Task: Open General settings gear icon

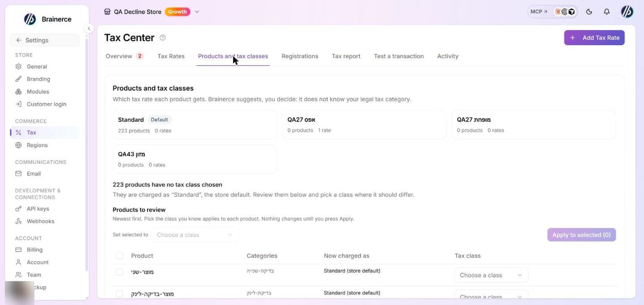Action: (18, 67)
